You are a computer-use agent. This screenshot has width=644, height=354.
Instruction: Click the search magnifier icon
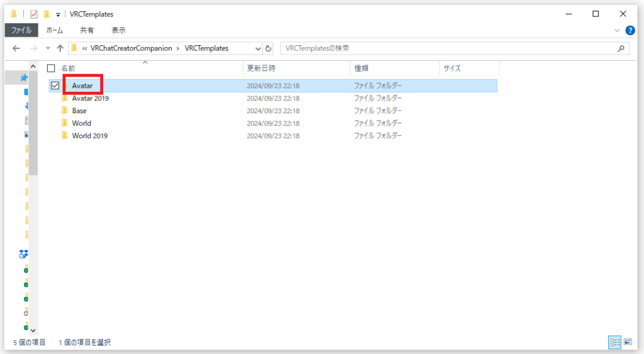(x=621, y=48)
